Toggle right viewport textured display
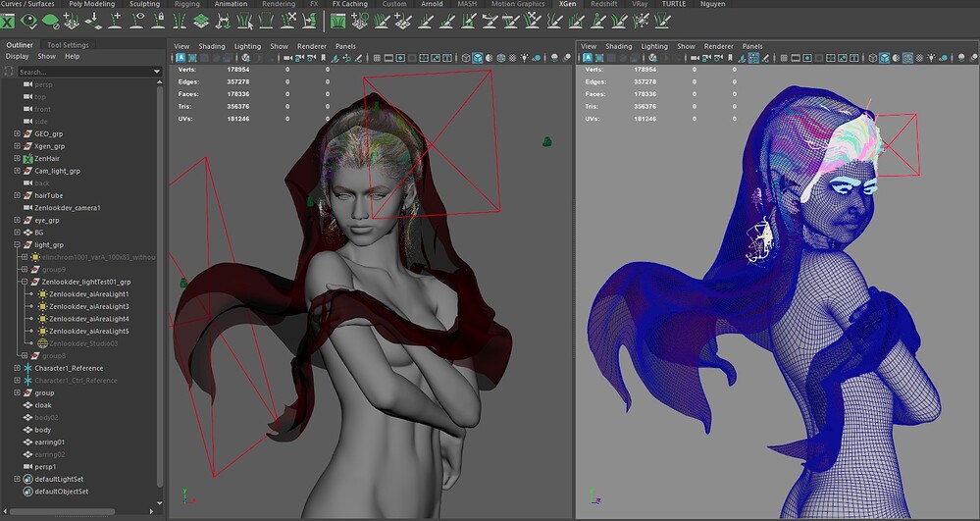Image resolution: width=980 pixels, height=521 pixels. 919,58
